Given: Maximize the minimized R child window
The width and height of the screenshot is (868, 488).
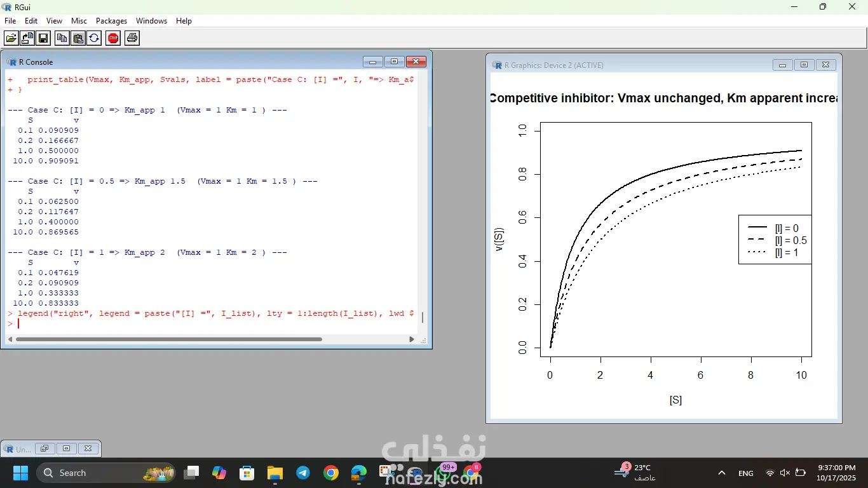Looking at the screenshot, I should [x=66, y=449].
